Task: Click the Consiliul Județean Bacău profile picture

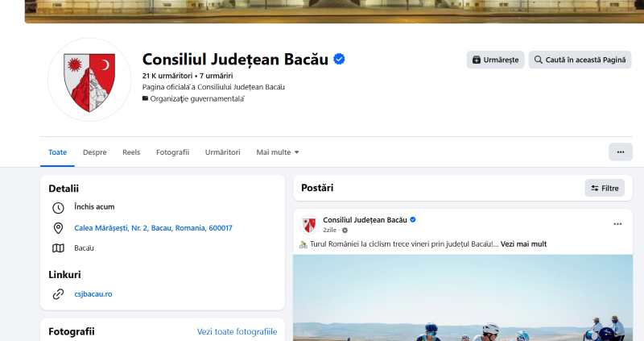Action: [89, 80]
